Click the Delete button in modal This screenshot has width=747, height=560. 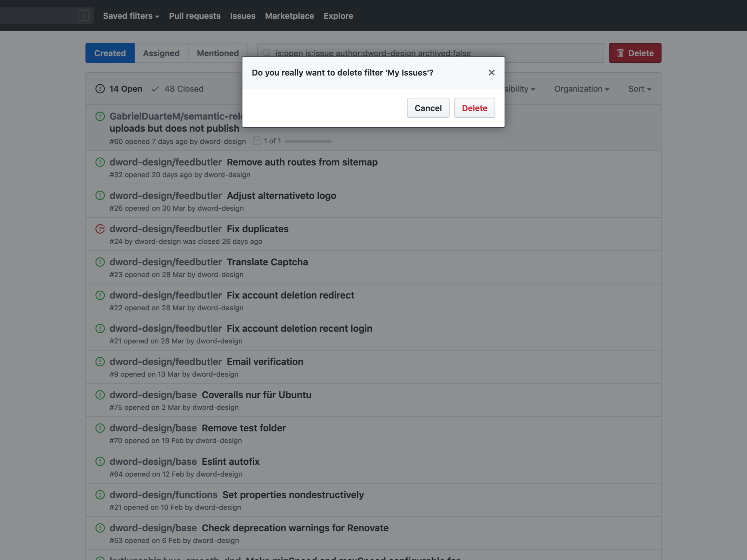pyautogui.click(x=475, y=108)
